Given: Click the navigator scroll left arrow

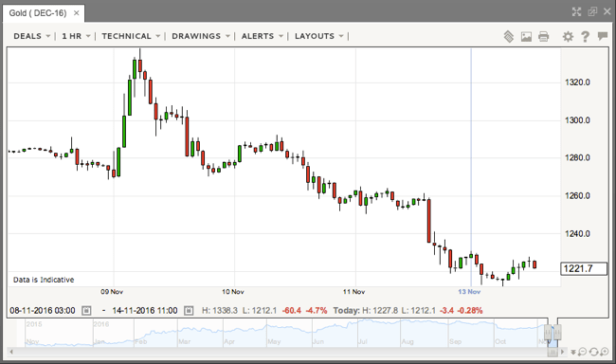Looking at the screenshot, I should (x=11, y=352).
